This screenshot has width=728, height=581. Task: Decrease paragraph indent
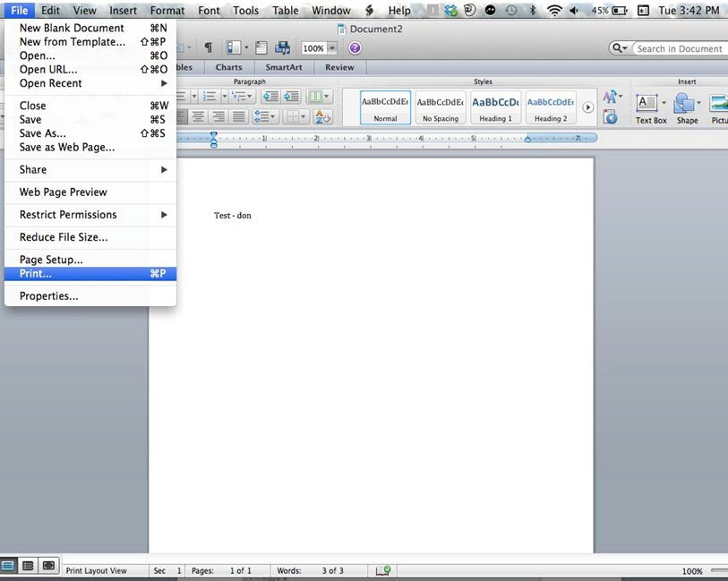pos(270,97)
